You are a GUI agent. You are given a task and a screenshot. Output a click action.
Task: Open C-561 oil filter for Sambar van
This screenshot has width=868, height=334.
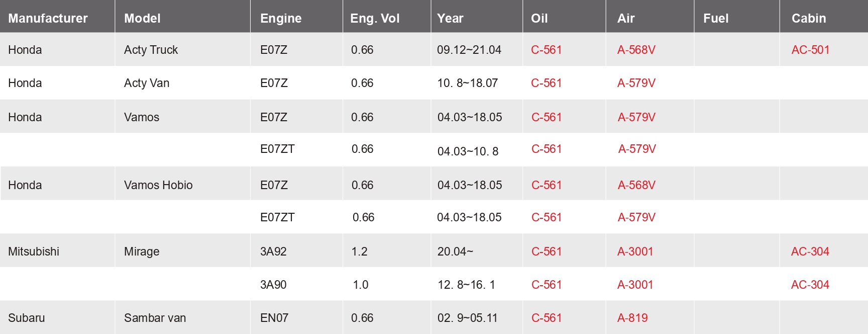click(547, 318)
